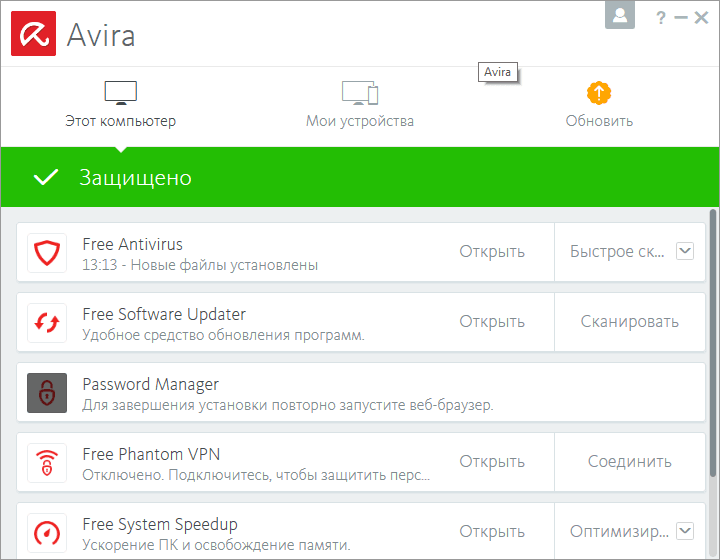
Task: Expand the Быстрое ск... dropdown arrow
Action: click(685, 251)
